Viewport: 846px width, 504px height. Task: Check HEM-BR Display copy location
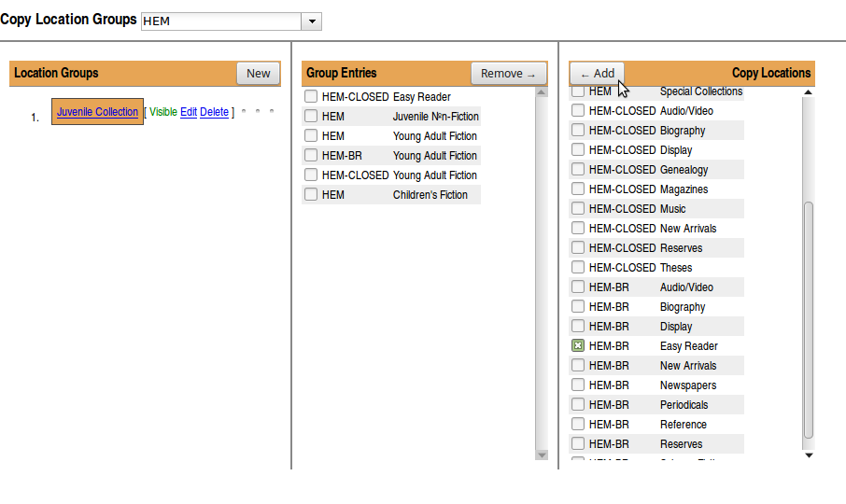[578, 326]
